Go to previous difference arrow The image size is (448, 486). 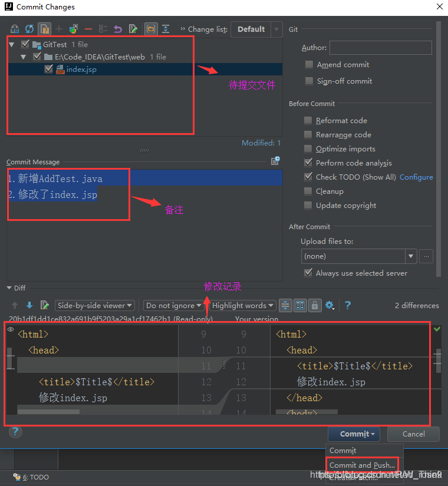[x=15, y=305]
